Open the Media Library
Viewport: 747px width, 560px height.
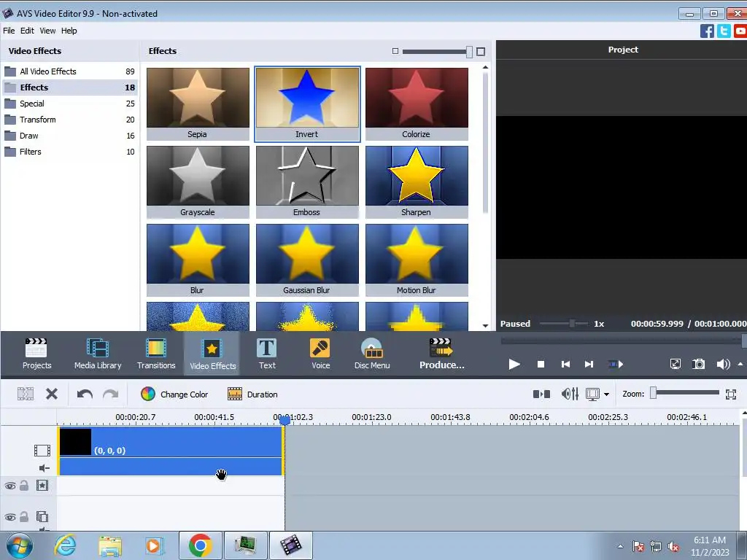(x=98, y=354)
